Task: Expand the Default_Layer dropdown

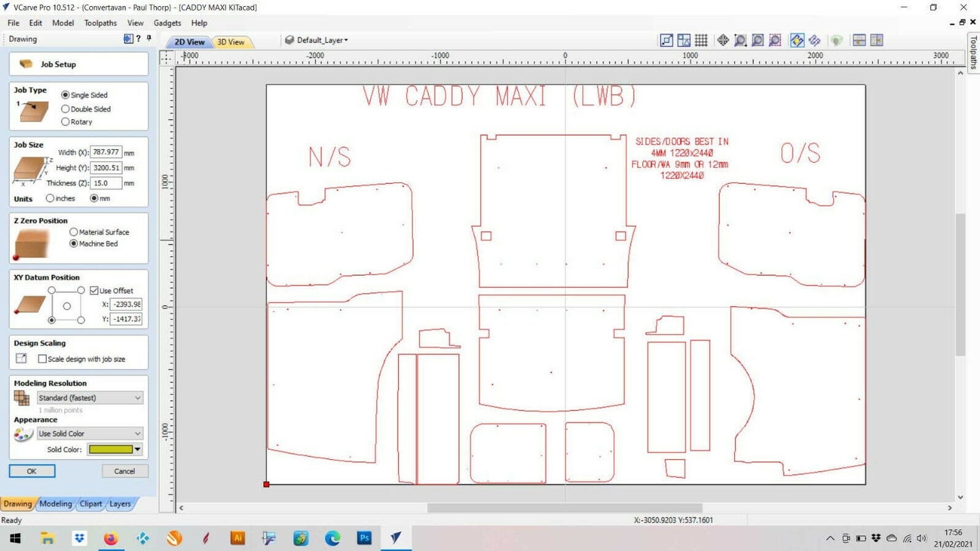Action: [x=317, y=40]
